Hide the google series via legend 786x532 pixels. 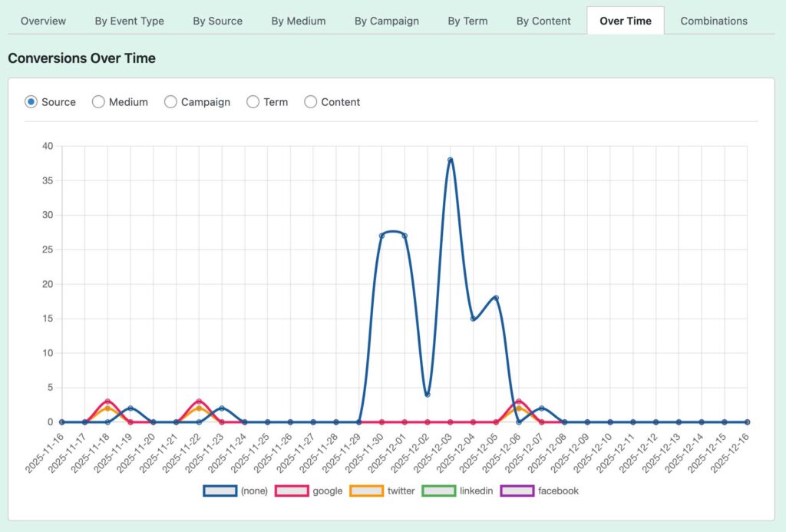(290, 490)
